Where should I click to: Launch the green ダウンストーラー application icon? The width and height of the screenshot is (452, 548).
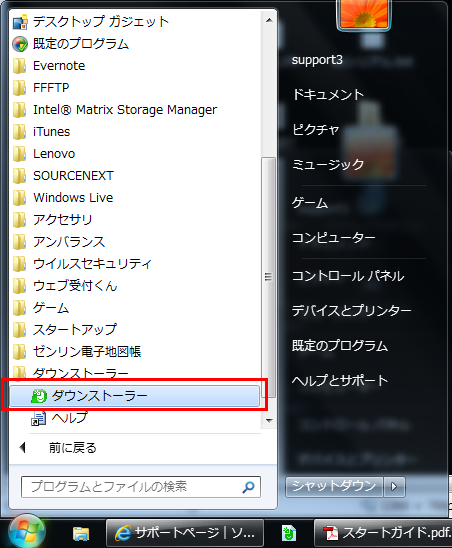(x=39, y=396)
